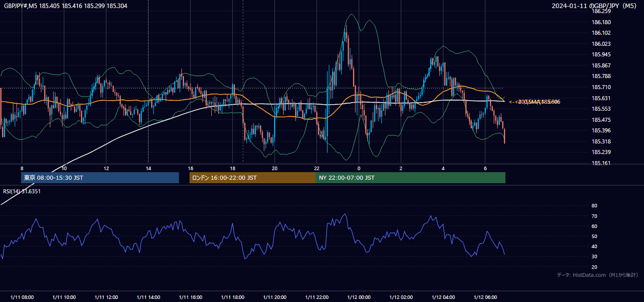Click RSI scale value 80

594,206
